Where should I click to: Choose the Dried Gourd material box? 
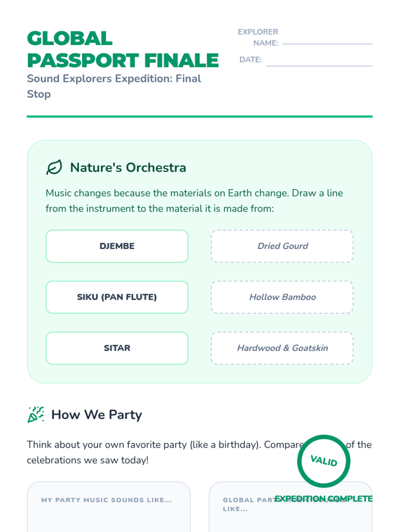(282, 246)
